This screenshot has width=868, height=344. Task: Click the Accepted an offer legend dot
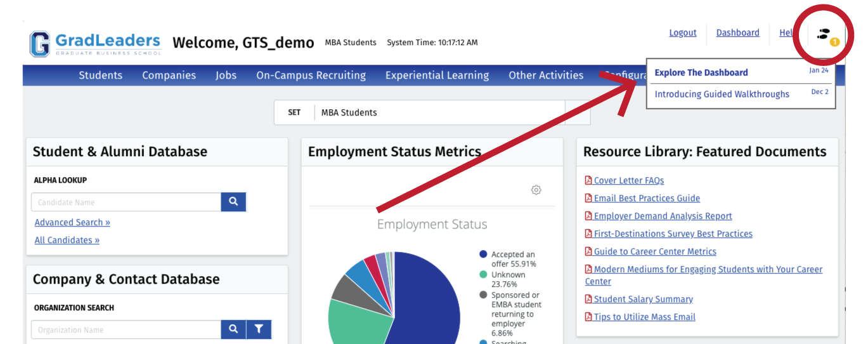(483, 255)
